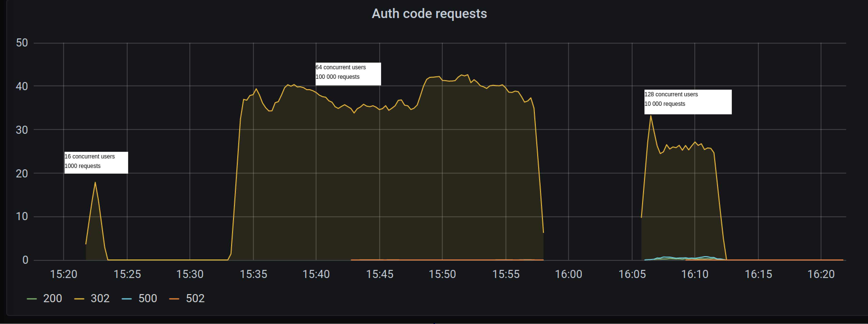Click the 20 y-axis value label
Screen dimensions: 868x324
(22, 173)
